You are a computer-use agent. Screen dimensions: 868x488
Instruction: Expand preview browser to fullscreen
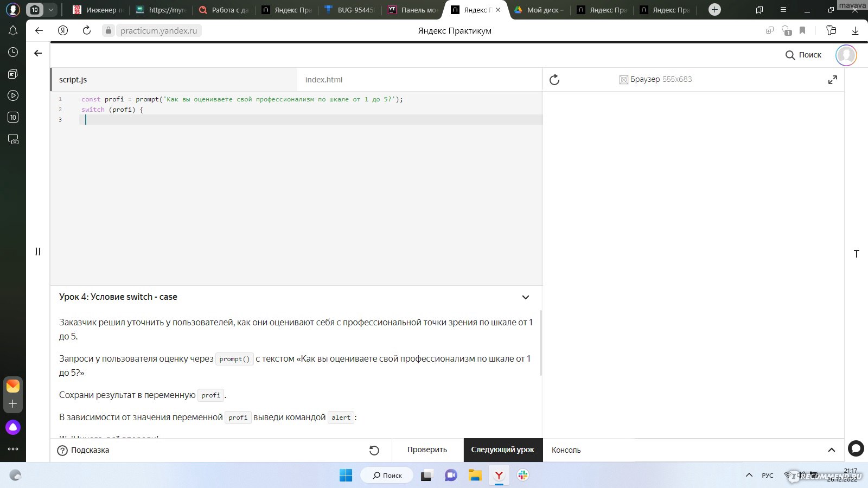[833, 80]
